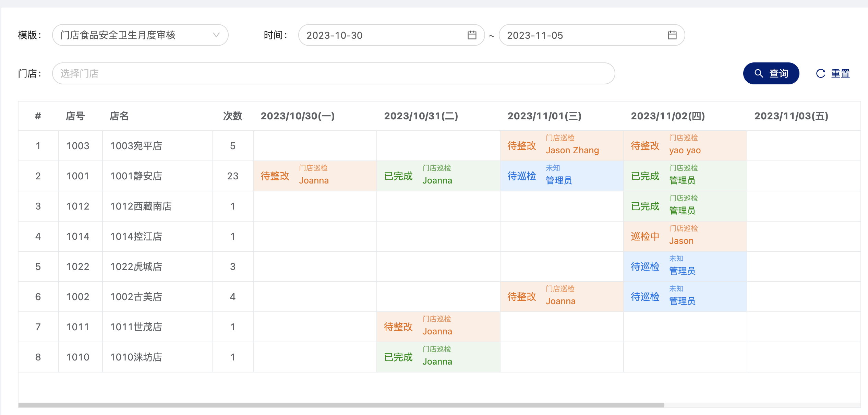
Task: Click the 2023/11/01(三) column header
Action: 544,116
